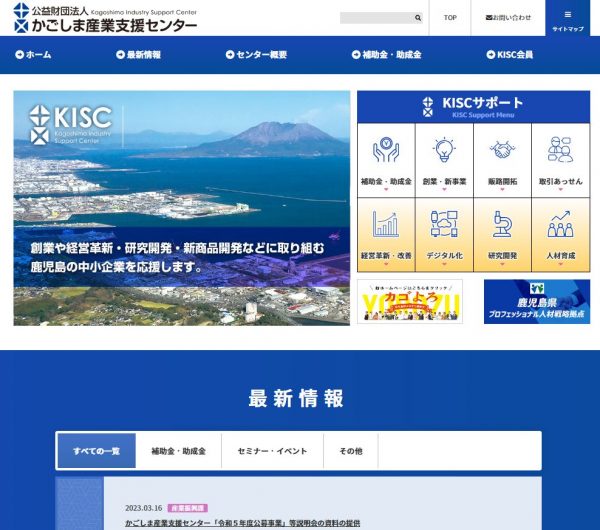Select the 販路開拓 handshake icon tile
Screen dimensions: 600x530
click(502, 160)
